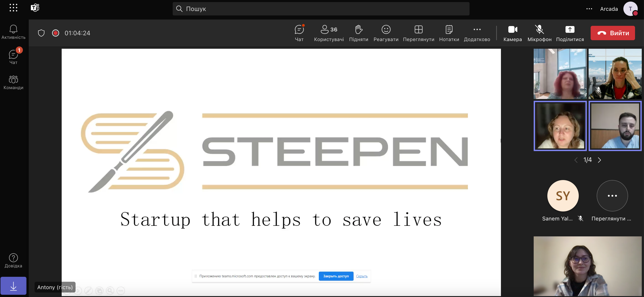
Task: Open Довідка help in the sidebar
Action: pos(13,260)
